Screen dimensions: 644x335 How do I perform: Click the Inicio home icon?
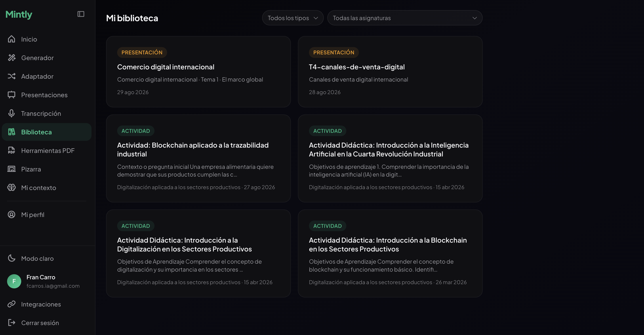11,39
